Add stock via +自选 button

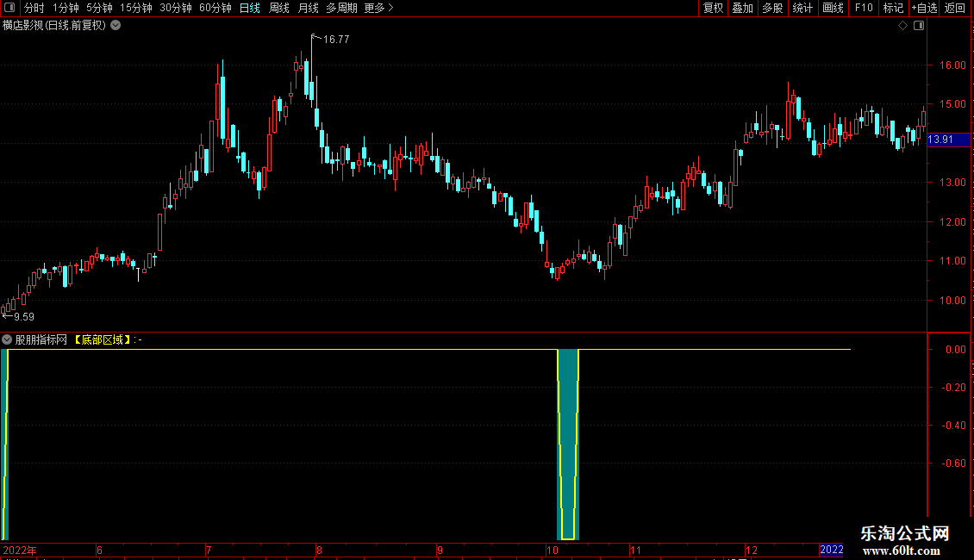coord(924,8)
